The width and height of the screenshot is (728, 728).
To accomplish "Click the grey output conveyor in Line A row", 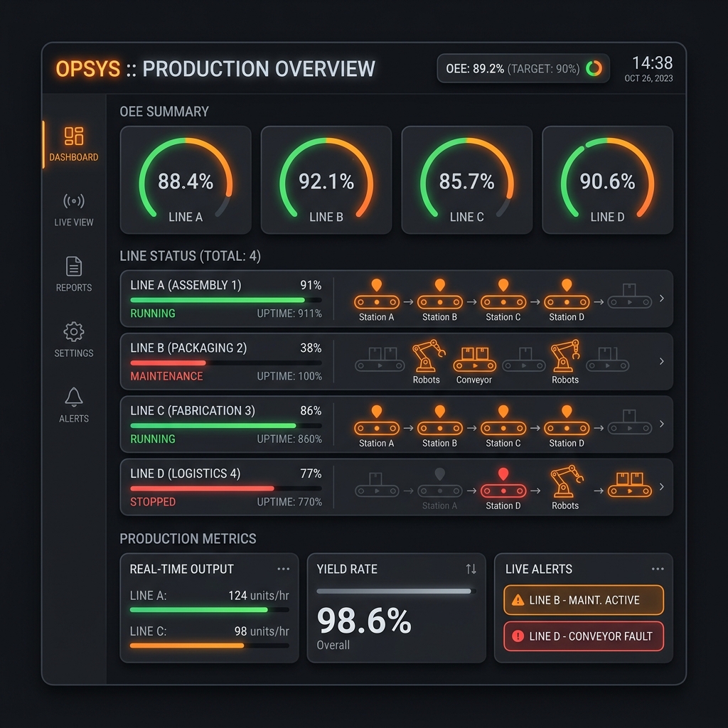I will pos(630,296).
